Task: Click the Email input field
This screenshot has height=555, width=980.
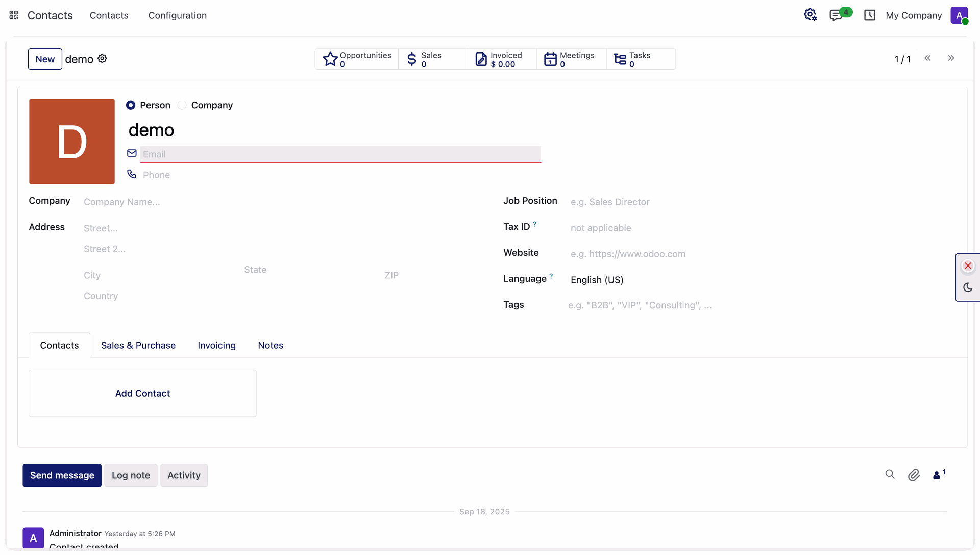Action: tap(340, 154)
